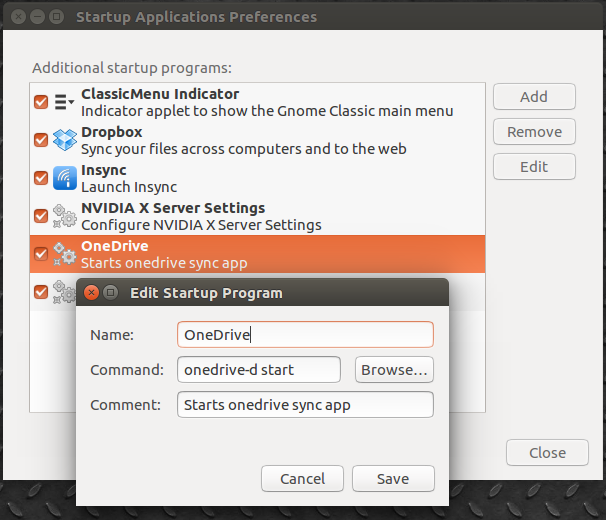Toggle checkbox of the partially hidden last entry
This screenshot has width=606, height=520.
click(x=41, y=292)
